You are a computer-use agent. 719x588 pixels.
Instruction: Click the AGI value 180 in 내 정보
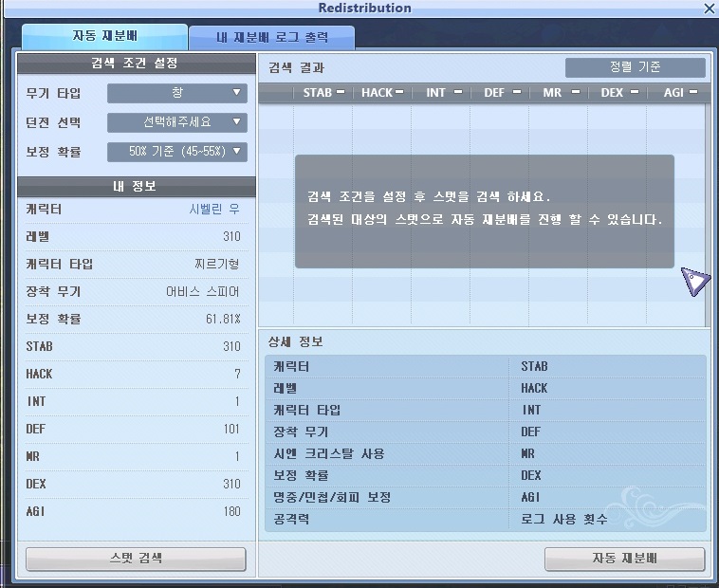click(x=231, y=511)
